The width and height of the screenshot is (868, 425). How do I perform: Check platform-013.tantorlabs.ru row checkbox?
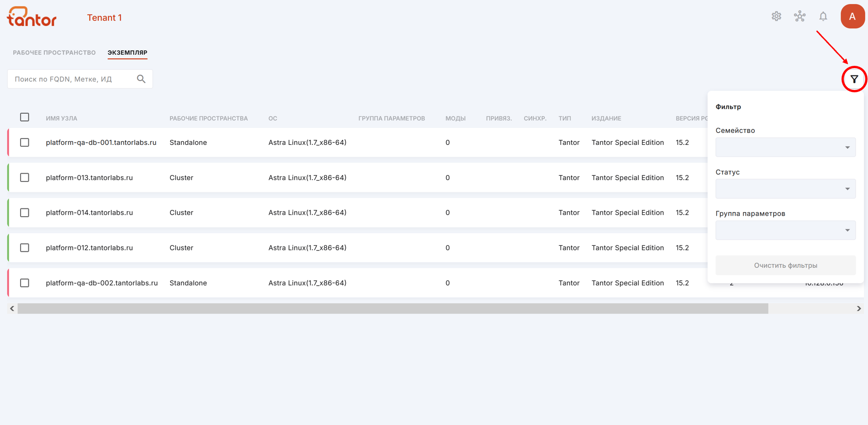pyautogui.click(x=25, y=178)
